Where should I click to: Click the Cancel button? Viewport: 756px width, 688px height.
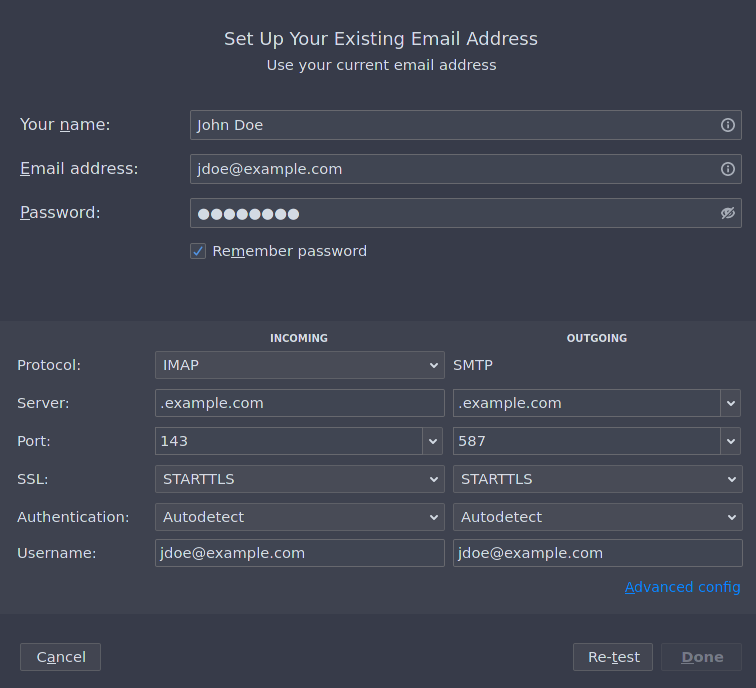(60, 657)
